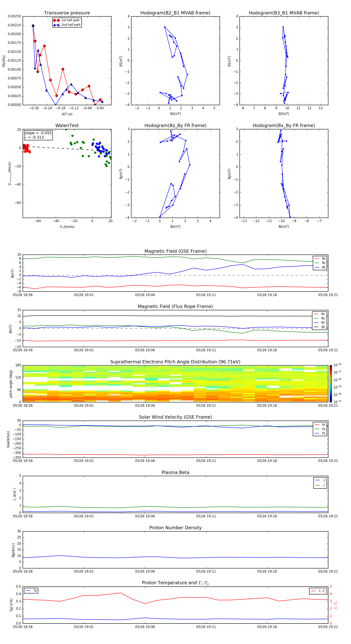Click the '10^-31' colorbar tick label
The image size is (351, 644).
point(337,402)
